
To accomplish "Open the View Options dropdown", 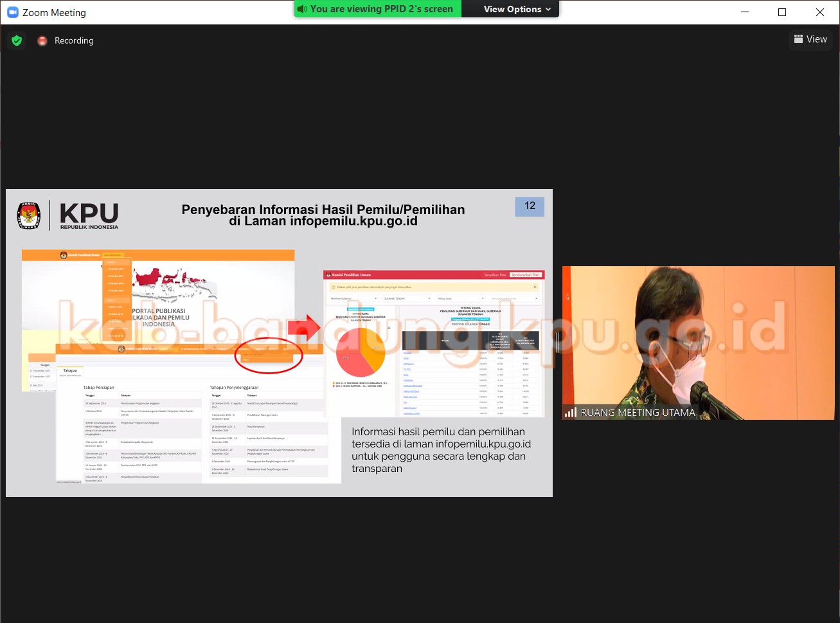I will click(517, 9).
